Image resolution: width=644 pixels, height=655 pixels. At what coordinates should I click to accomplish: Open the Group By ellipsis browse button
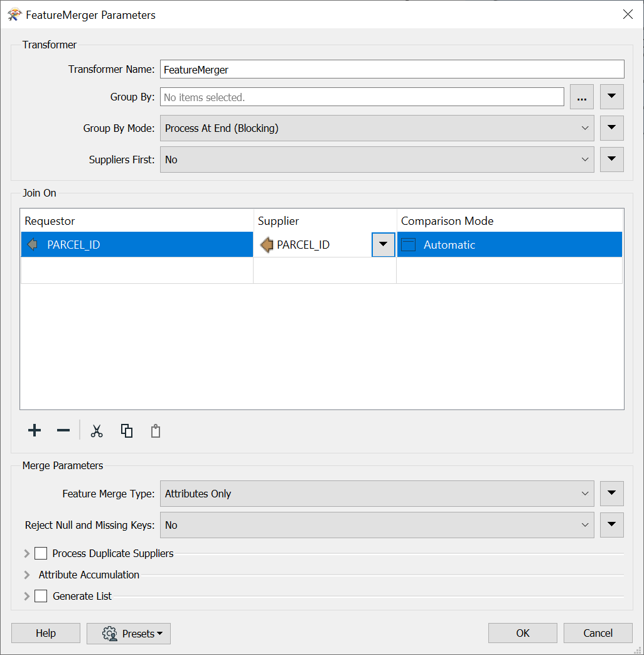[x=581, y=97]
